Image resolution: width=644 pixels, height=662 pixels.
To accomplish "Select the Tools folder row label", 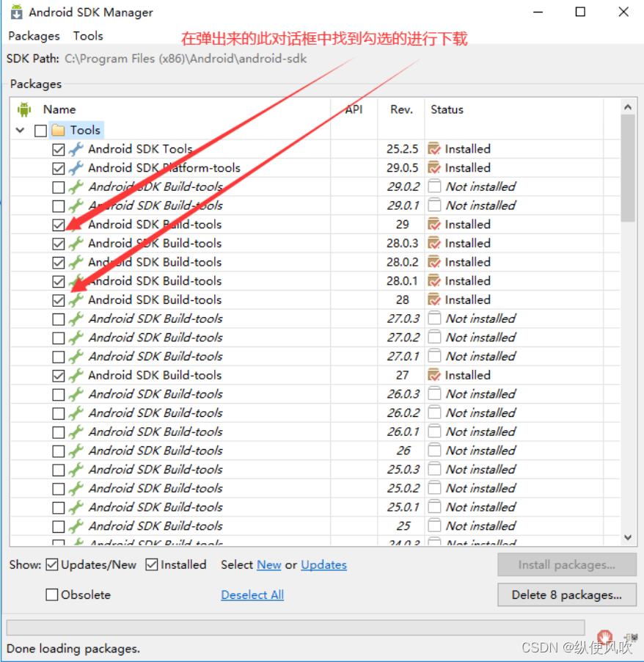I will pos(85,130).
